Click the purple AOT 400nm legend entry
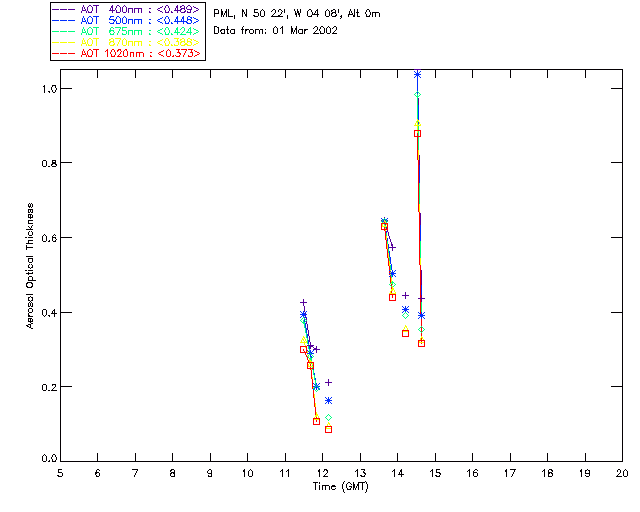This screenshot has width=640, height=512. point(126,9)
